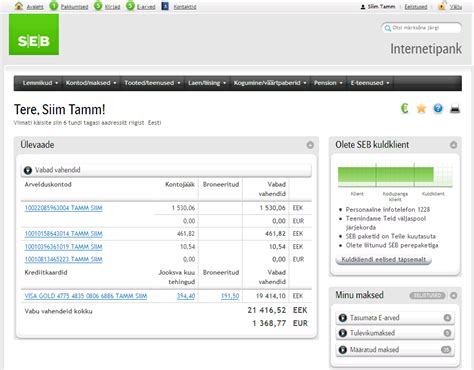Open account 10010396361019 TAMM SIIM
The height and width of the screenshot is (370, 474).
63,247
